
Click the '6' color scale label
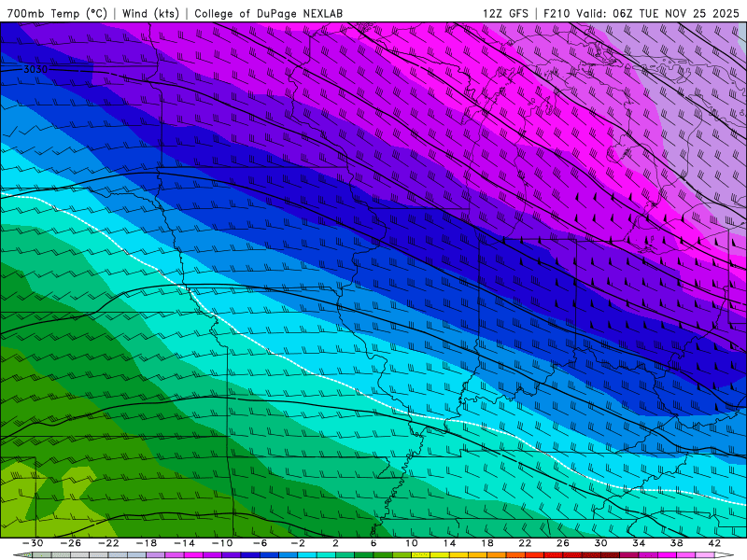tap(373, 543)
